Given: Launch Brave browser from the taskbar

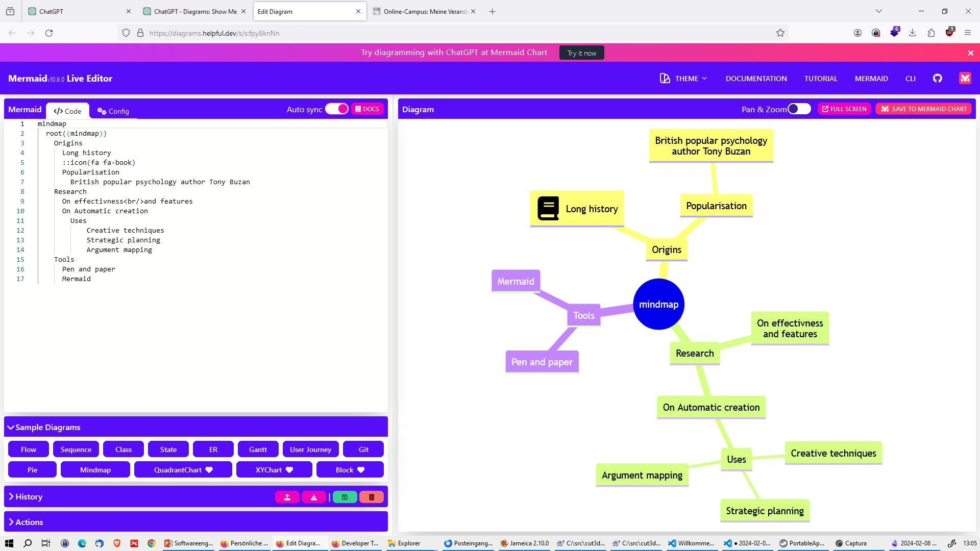Looking at the screenshot, I should 117,543.
